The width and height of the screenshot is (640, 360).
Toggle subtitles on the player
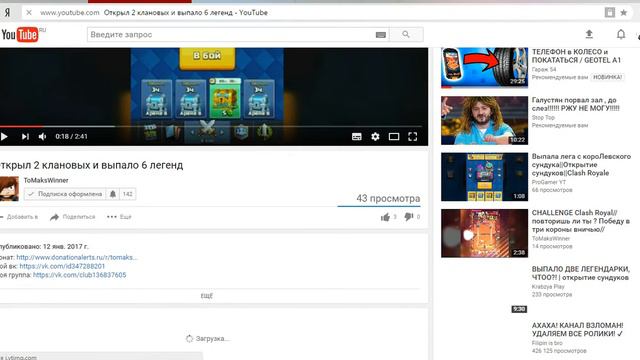click(356, 137)
